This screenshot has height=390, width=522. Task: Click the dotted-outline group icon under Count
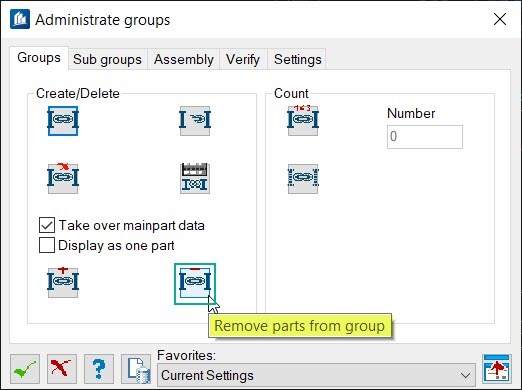(303, 178)
